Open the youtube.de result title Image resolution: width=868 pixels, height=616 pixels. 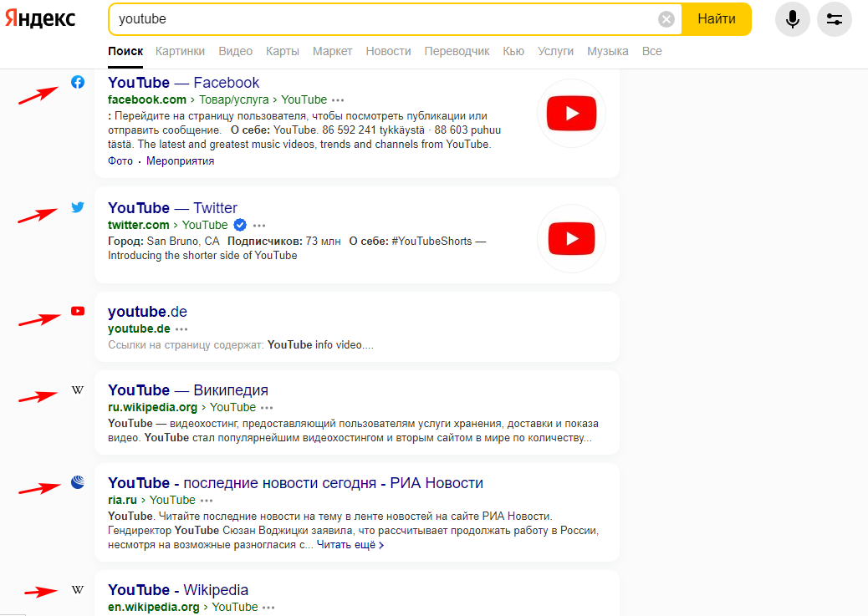147,311
